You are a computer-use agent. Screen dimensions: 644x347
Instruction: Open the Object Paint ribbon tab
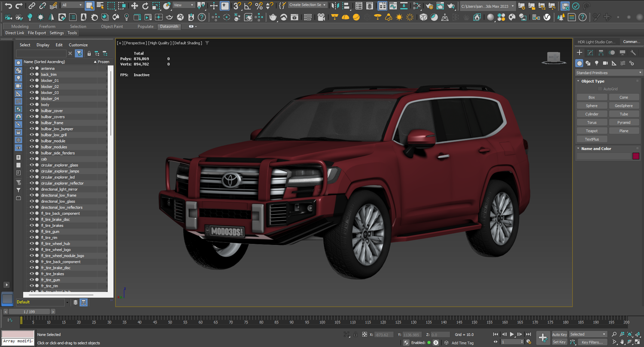pyautogui.click(x=112, y=27)
